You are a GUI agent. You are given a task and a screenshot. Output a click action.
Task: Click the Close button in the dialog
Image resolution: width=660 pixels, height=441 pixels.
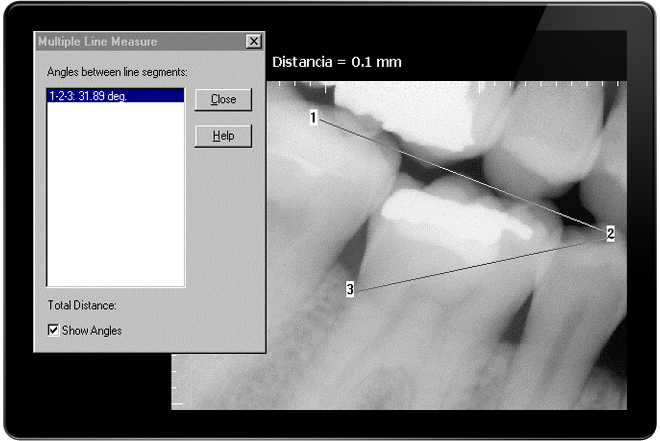click(222, 100)
